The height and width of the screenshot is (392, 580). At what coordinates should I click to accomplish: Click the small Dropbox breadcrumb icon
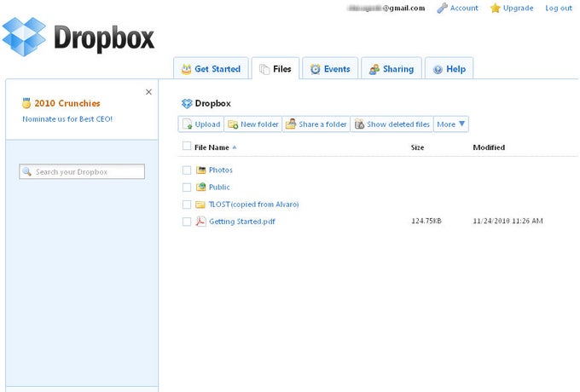click(x=187, y=103)
